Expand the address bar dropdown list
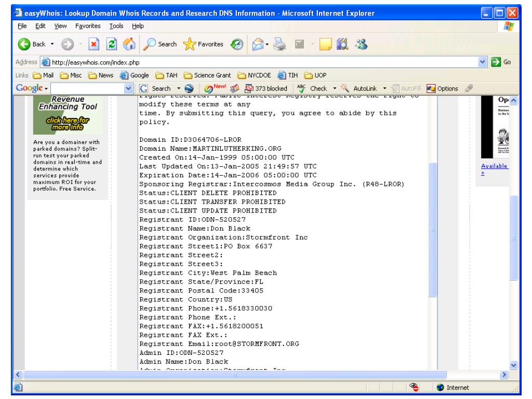 pos(483,62)
